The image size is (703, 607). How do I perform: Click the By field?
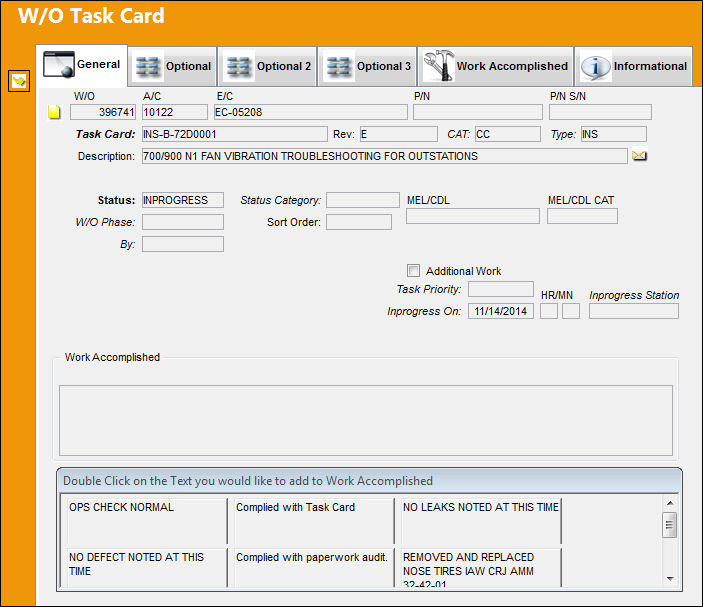[x=182, y=244]
